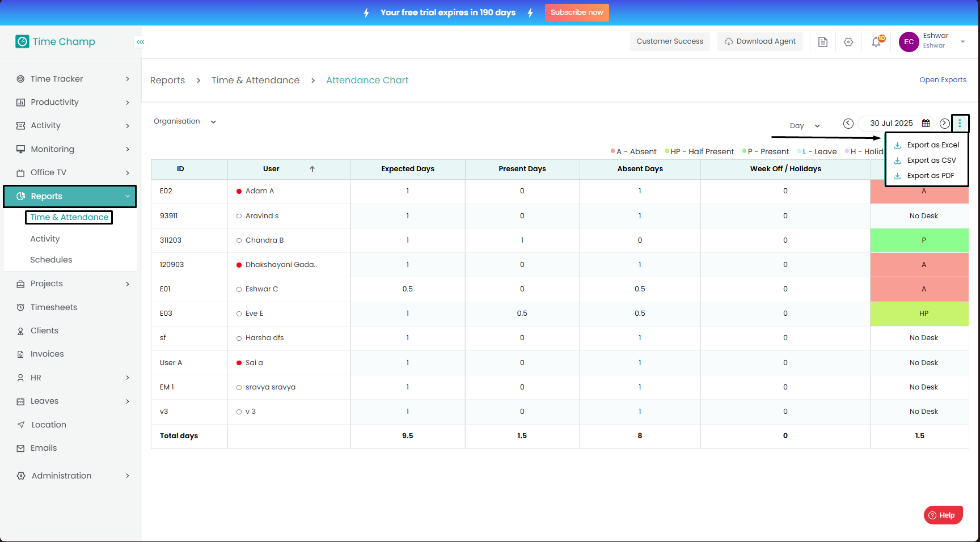Open the calendar date picker icon
Screen dimensions: 980x542
tap(926, 124)
